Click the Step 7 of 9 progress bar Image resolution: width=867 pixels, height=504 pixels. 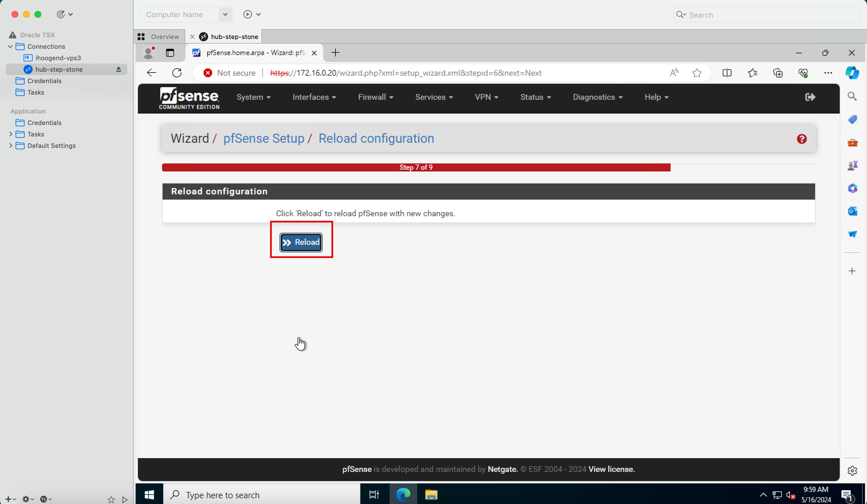pos(416,167)
